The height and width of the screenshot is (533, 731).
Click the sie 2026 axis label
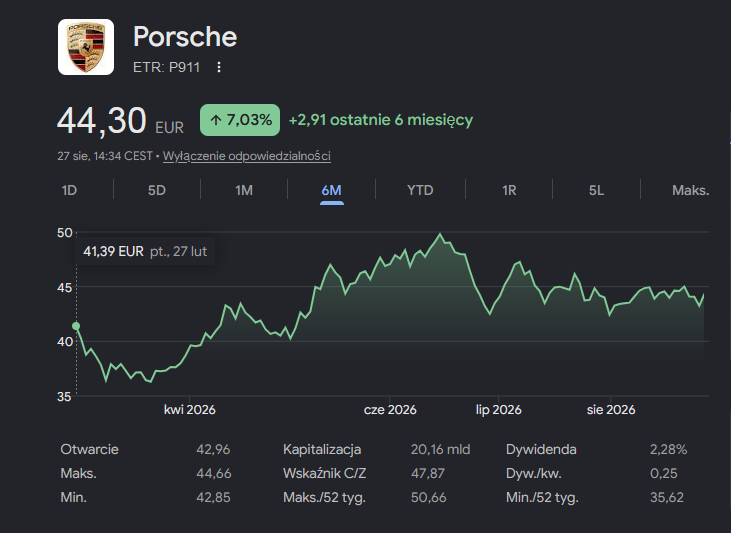click(x=611, y=410)
